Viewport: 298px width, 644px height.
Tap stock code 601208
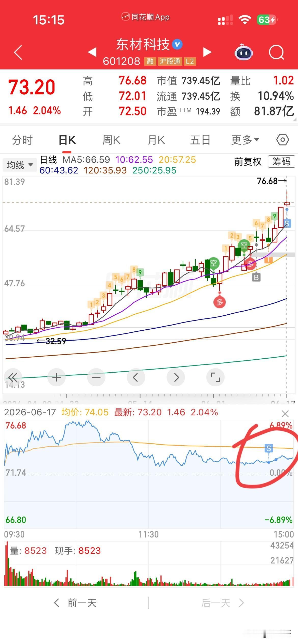tap(121, 61)
